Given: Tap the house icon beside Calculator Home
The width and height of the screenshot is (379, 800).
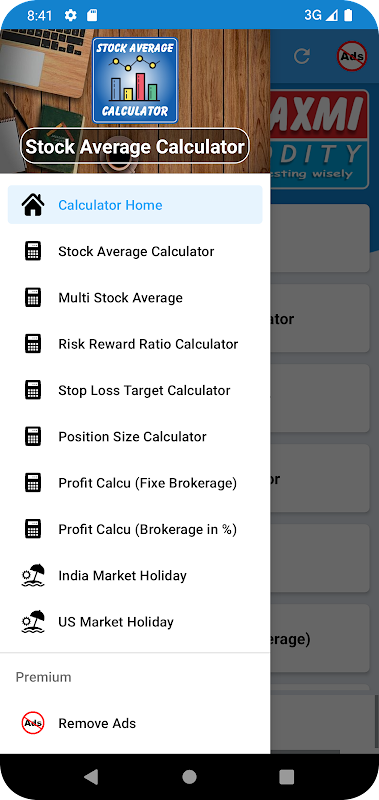Looking at the screenshot, I should coord(33,205).
